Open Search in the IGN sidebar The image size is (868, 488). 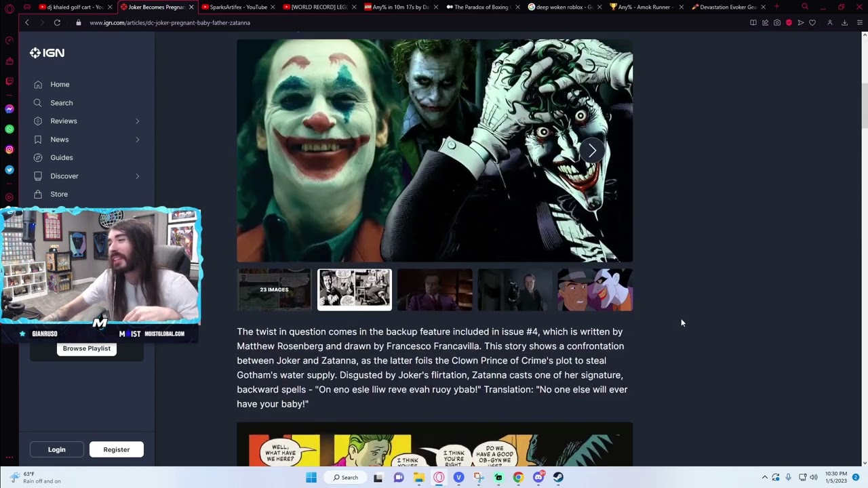click(x=61, y=103)
